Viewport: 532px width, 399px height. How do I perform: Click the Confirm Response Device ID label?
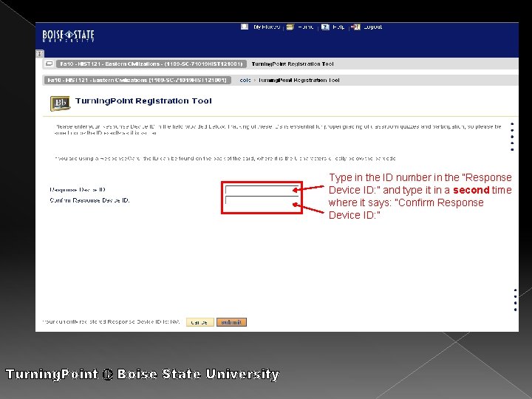[89, 200]
